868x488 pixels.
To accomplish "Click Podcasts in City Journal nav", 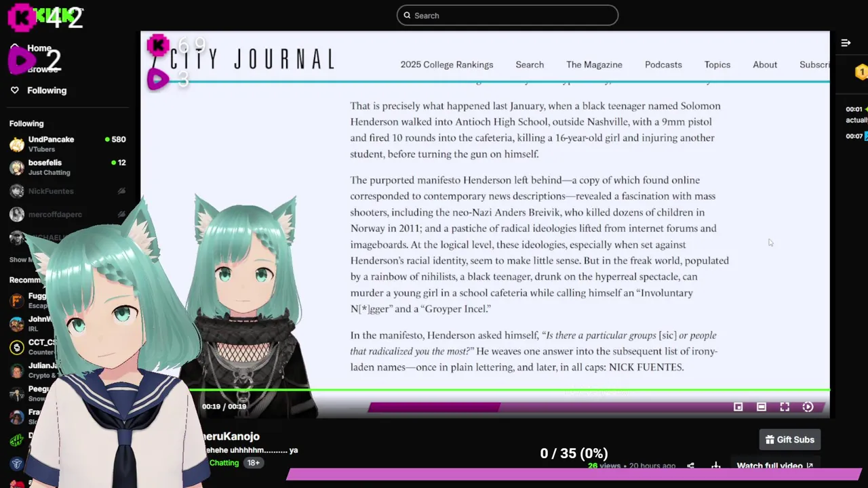I will [663, 64].
